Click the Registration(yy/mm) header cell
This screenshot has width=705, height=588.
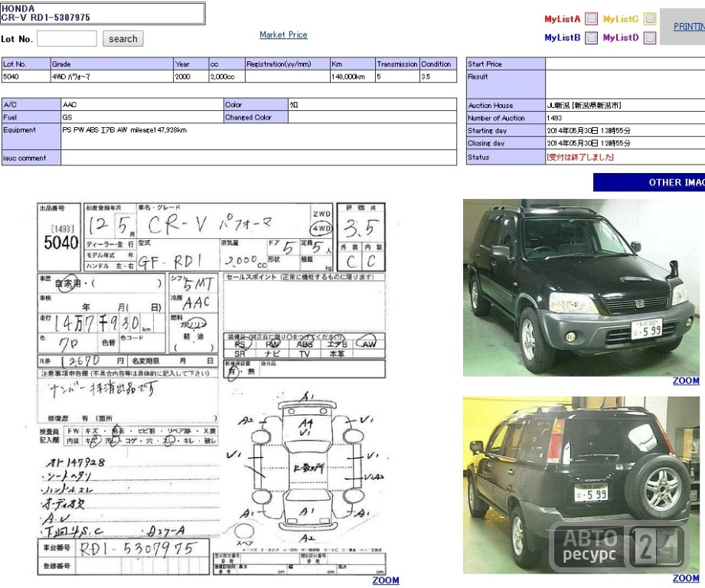coord(287,64)
